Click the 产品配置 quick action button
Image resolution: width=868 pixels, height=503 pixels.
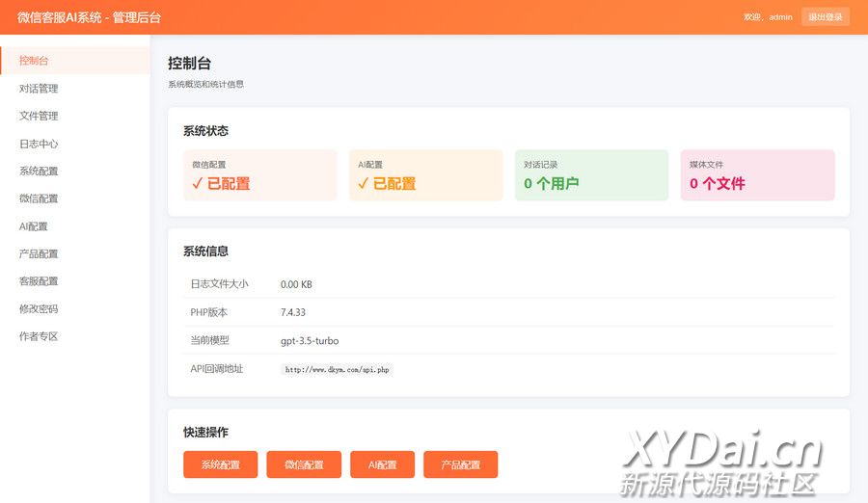(x=460, y=464)
